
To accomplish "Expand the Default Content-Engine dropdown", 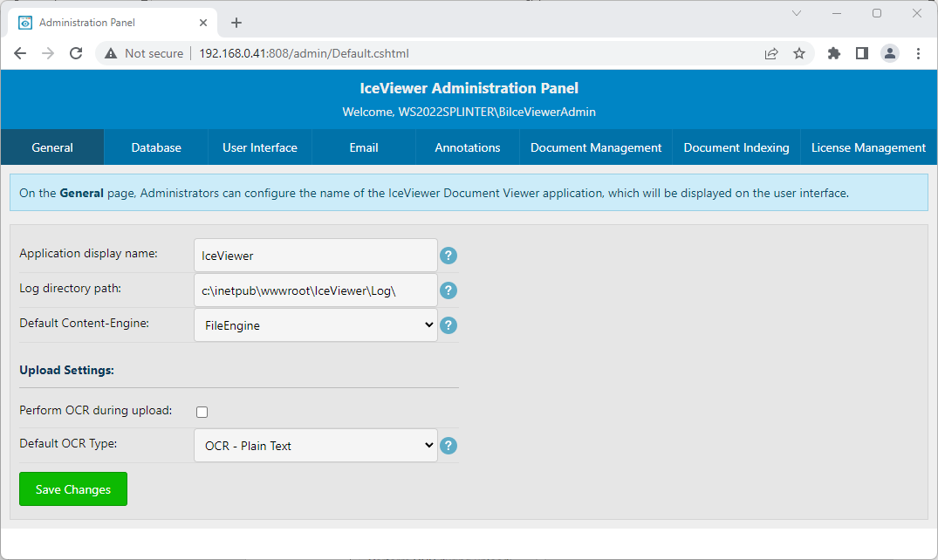I will pyautogui.click(x=315, y=325).
